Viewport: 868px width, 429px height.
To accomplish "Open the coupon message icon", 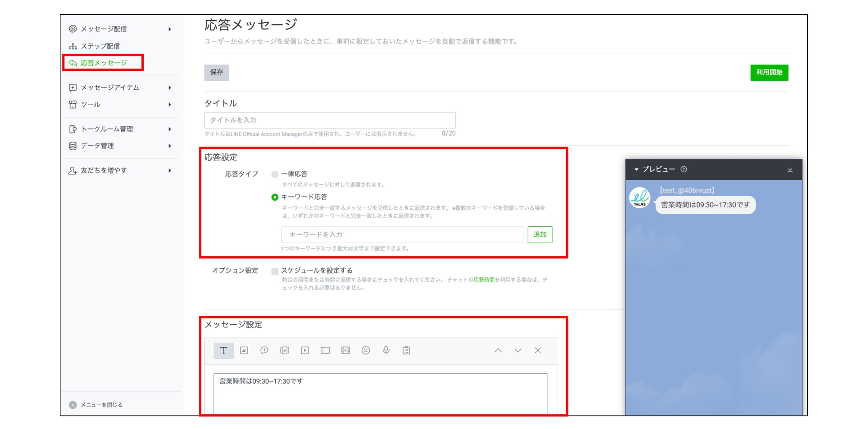I will (325, 351).
